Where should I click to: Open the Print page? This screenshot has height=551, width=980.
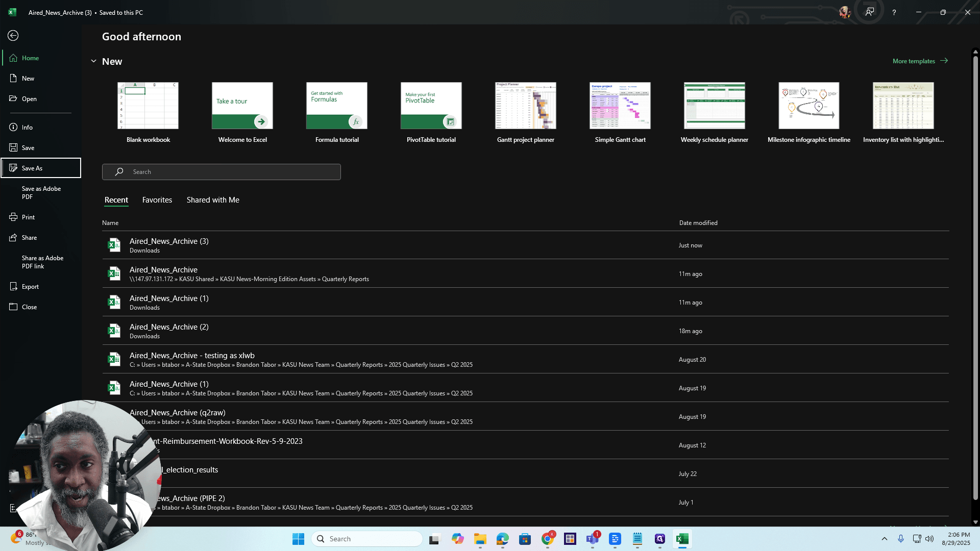[x=41, y=217]
